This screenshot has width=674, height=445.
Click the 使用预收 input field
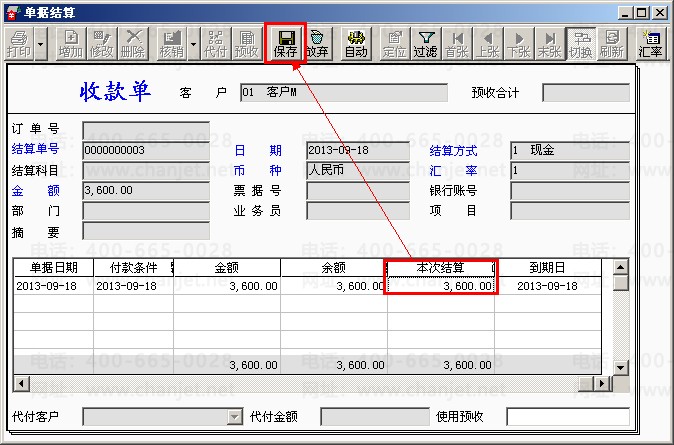568,417
